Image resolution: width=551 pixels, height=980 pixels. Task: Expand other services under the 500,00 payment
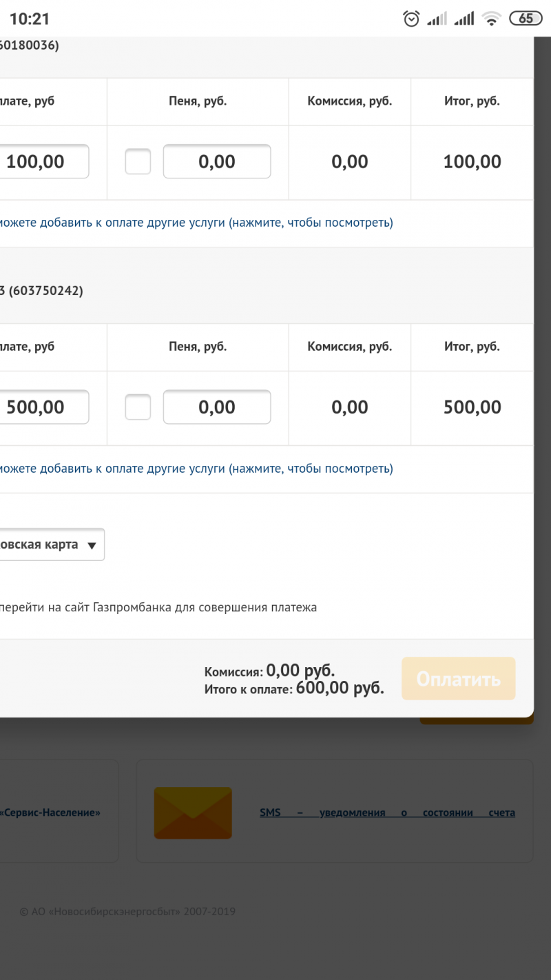tap(196, 469)
